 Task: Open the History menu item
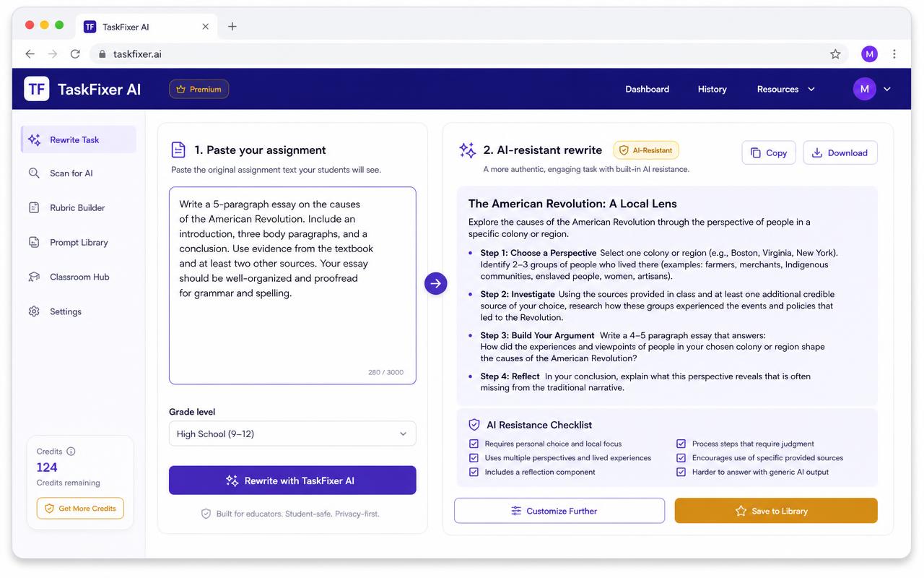(x=712, y=89)
